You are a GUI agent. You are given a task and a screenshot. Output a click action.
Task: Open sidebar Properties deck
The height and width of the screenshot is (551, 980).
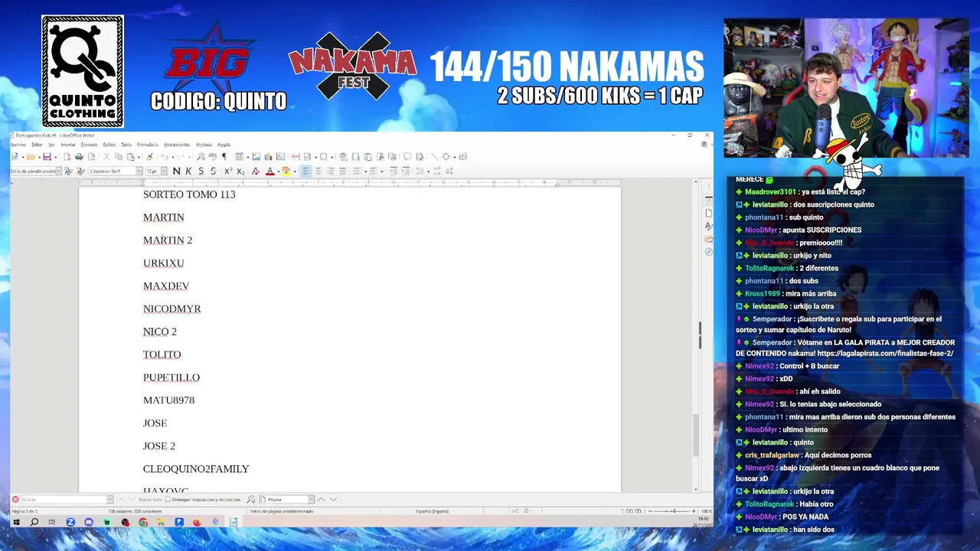click(x=708, y=200)
